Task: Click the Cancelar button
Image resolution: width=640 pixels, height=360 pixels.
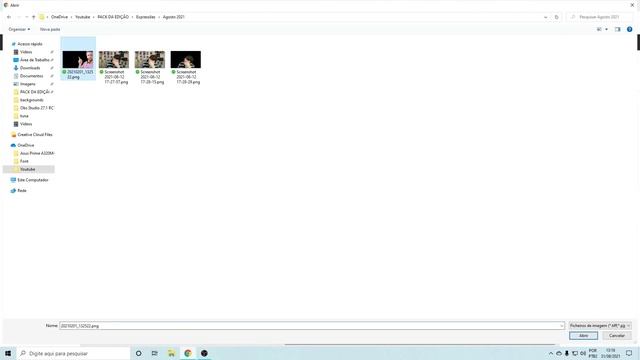Action: (x=617, y=336)
